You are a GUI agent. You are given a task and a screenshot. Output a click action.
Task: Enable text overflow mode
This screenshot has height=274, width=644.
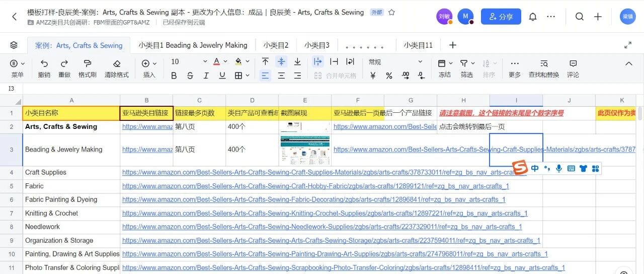click(x=318, y=61)
